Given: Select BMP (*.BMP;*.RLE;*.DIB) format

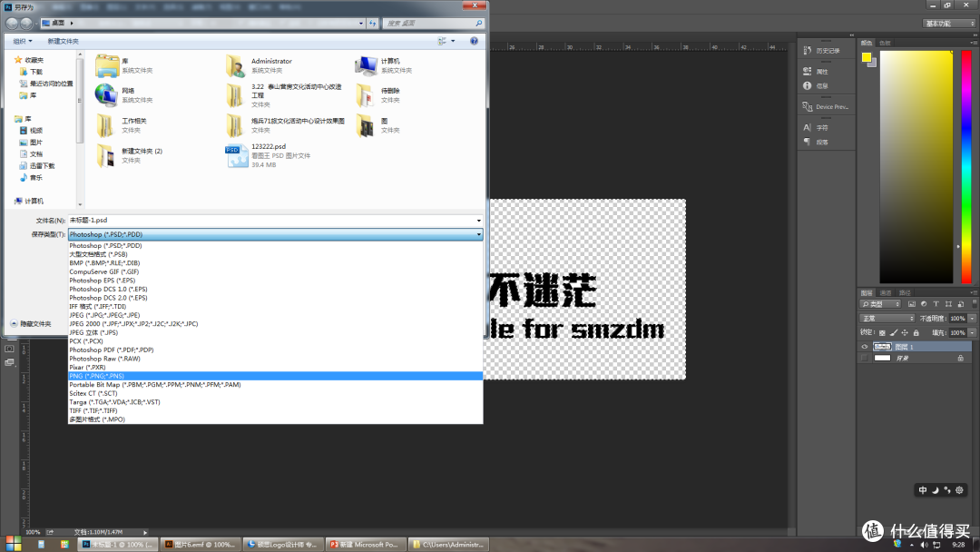Looking at the screenshot, I should coord(276,263).
